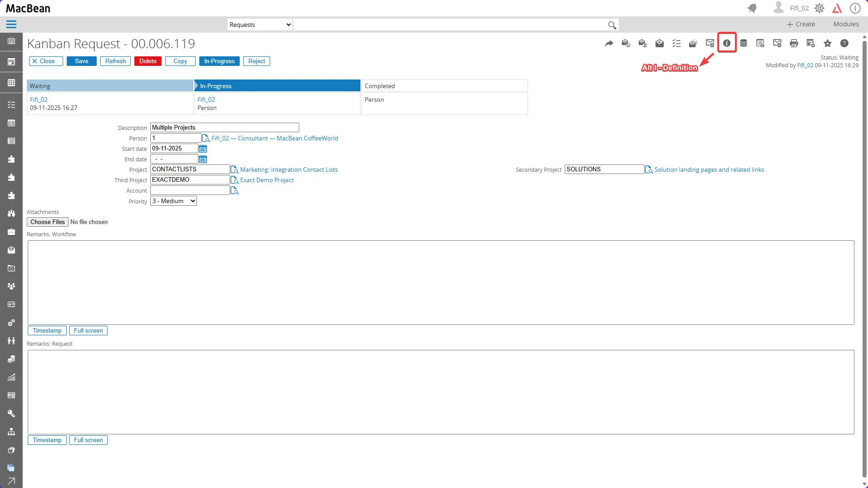The image size is (868, 488).
Task: Open help using the question mark icon
Action: click(x=844, y=43)
